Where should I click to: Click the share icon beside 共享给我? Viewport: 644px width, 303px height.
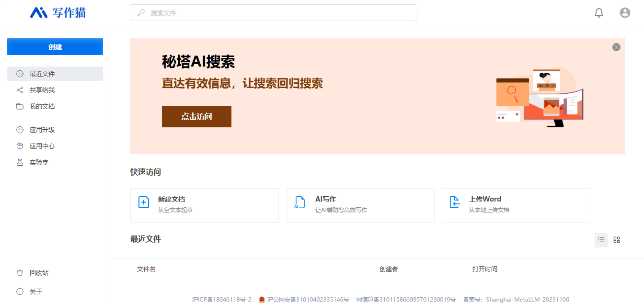coord(20,90)
